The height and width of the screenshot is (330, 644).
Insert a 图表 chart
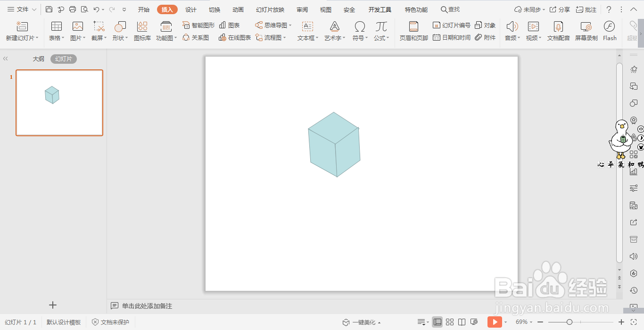230,25
